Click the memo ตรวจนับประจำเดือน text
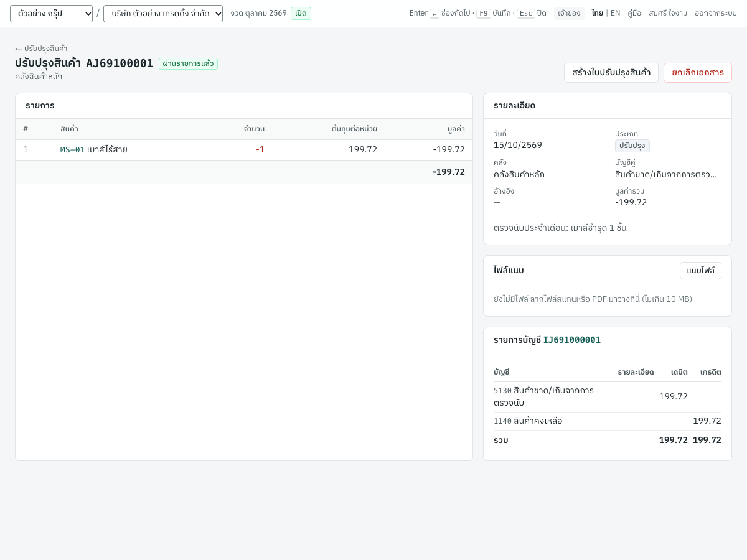 click(x=560, y=228)
